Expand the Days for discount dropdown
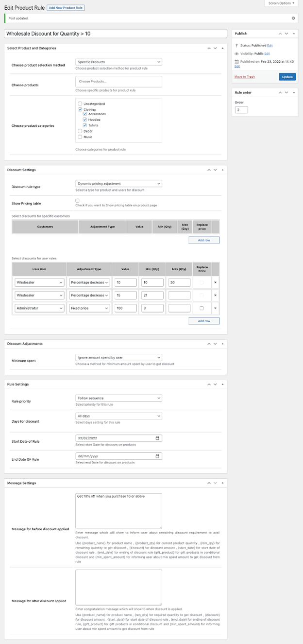 coord(118,416)
